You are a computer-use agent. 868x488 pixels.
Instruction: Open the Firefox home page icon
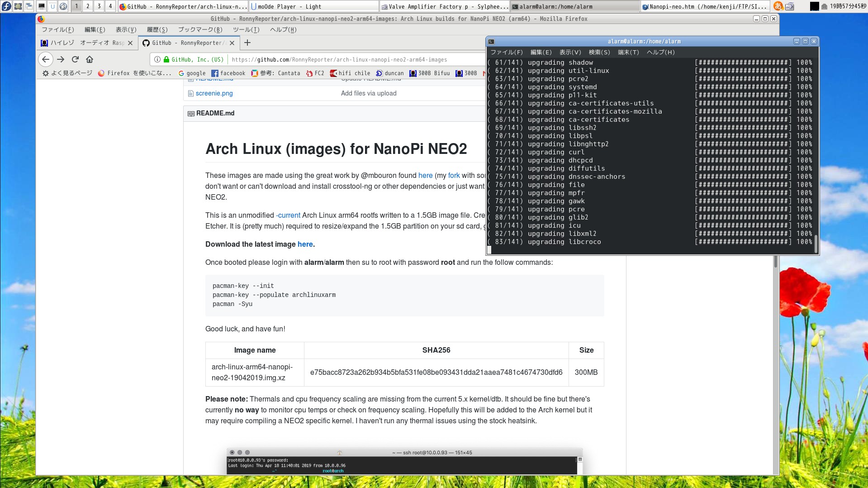click(90, 59)
